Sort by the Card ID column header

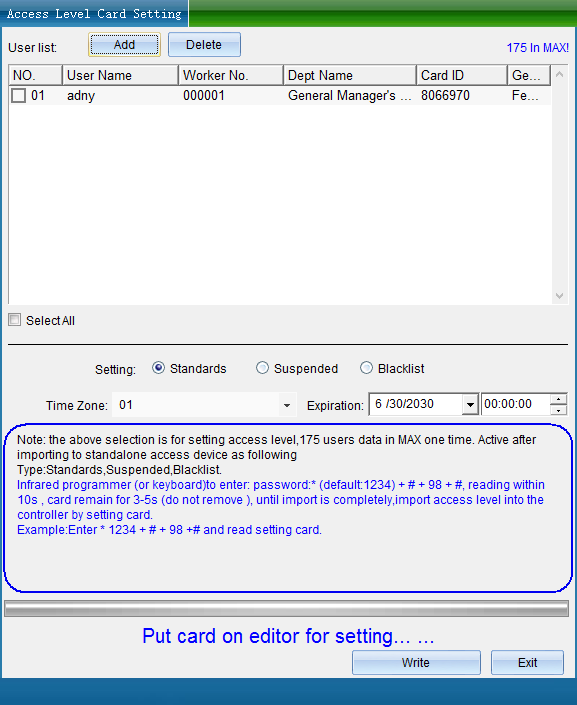(x=461, y=75)
